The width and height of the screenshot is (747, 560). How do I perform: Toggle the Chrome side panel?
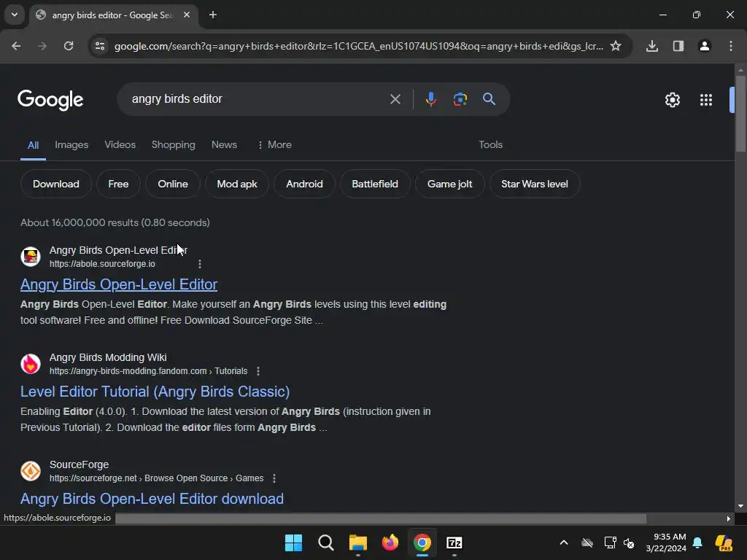pyautogui.click(x=678, y=46)
